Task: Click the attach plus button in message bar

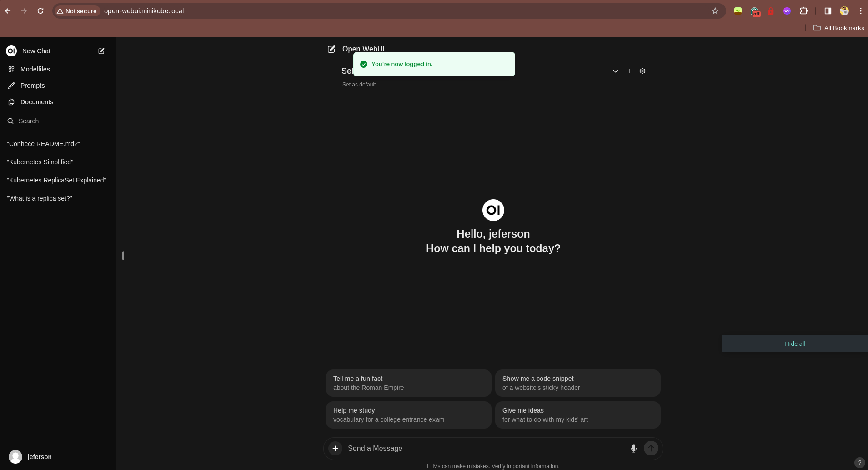Action: pos(335,449)
